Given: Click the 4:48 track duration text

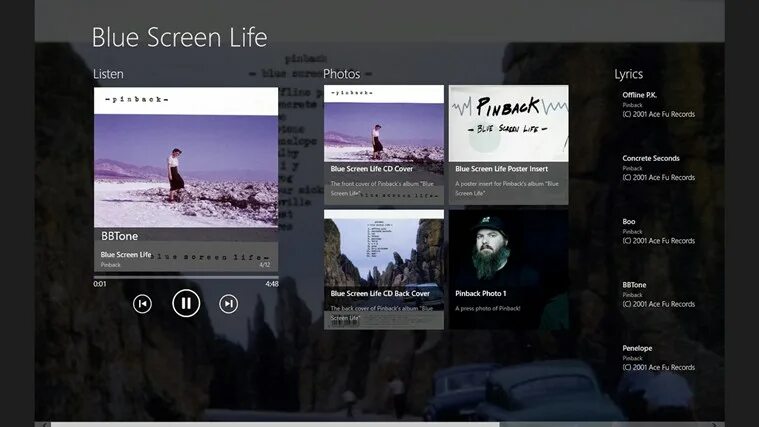Looking at the screenshot, I should (272, 284).
